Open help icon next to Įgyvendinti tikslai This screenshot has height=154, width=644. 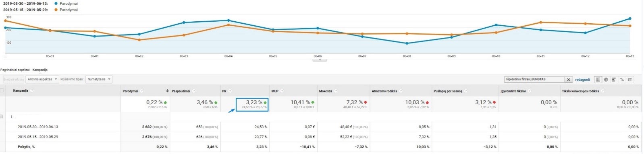[x=529, y=91]
